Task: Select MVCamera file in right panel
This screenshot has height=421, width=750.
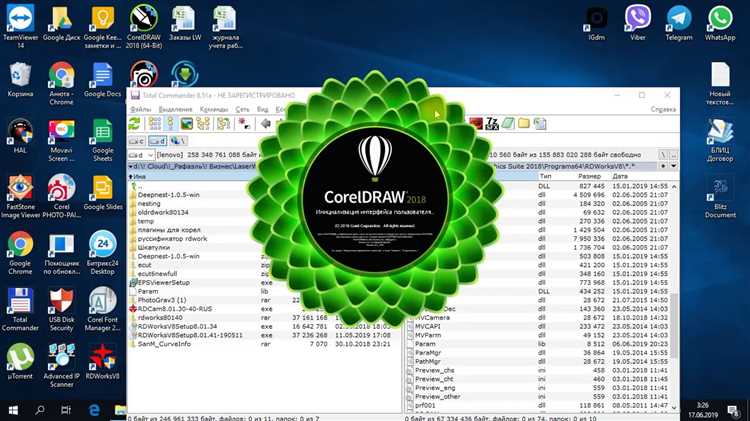Action: click(x=432, y=318)
